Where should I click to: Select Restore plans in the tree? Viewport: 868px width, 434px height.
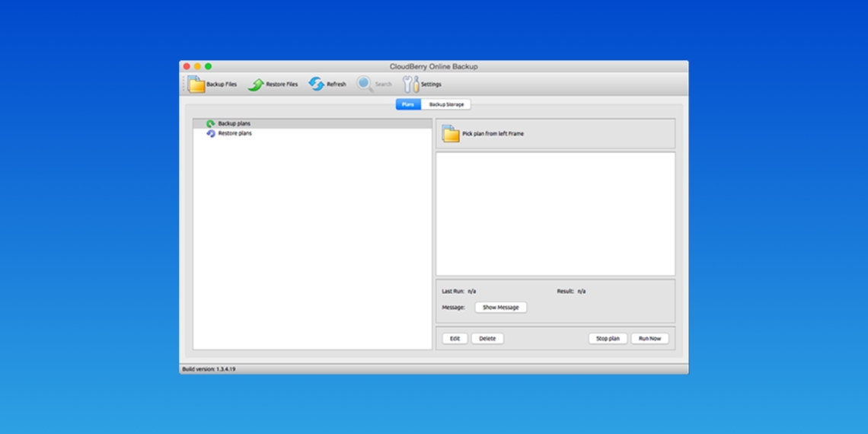click(235, 133)
